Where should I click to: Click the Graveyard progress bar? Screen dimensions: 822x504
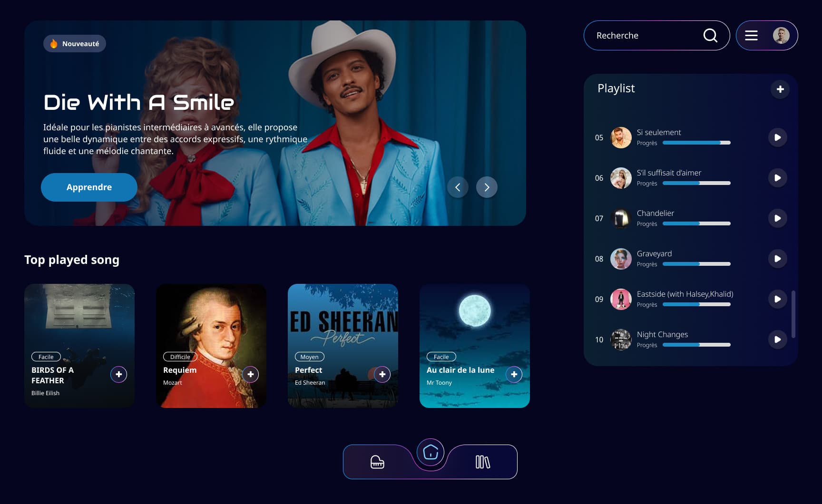click(x=696, y=264)
